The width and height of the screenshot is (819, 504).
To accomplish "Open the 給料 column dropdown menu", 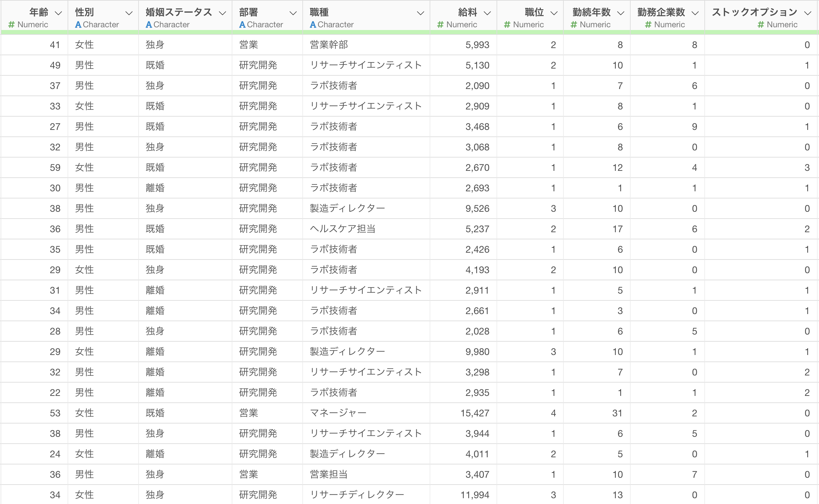I will point(487,13).
